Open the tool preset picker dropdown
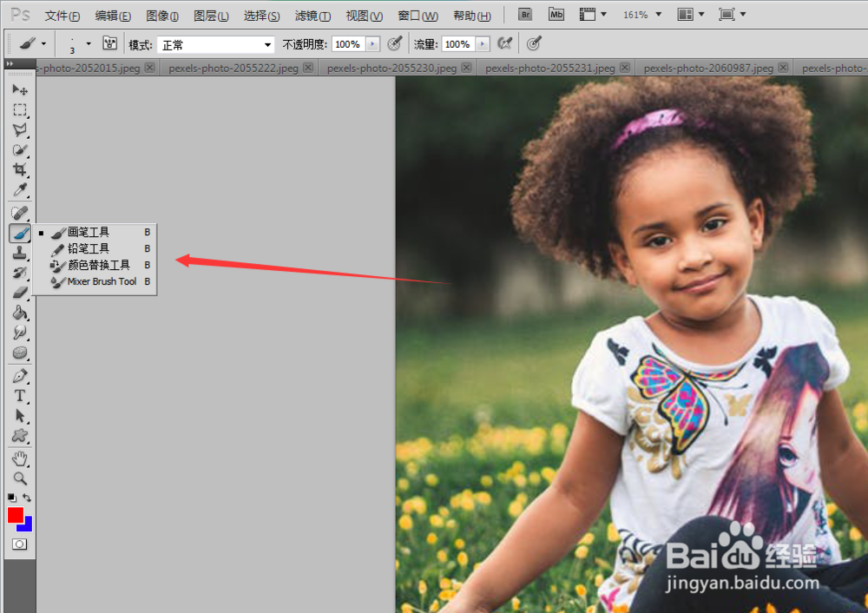The height and width of the screenshot is (613, 868). pyautogui.click(x=43, y=43)
